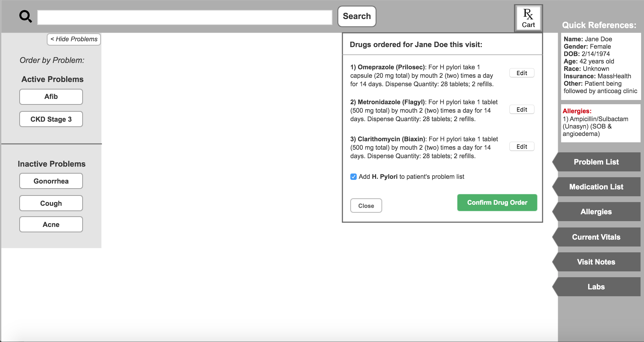644x342 pixels.
Task: Show the Current Vitals tab
Action: coord(596,237)
